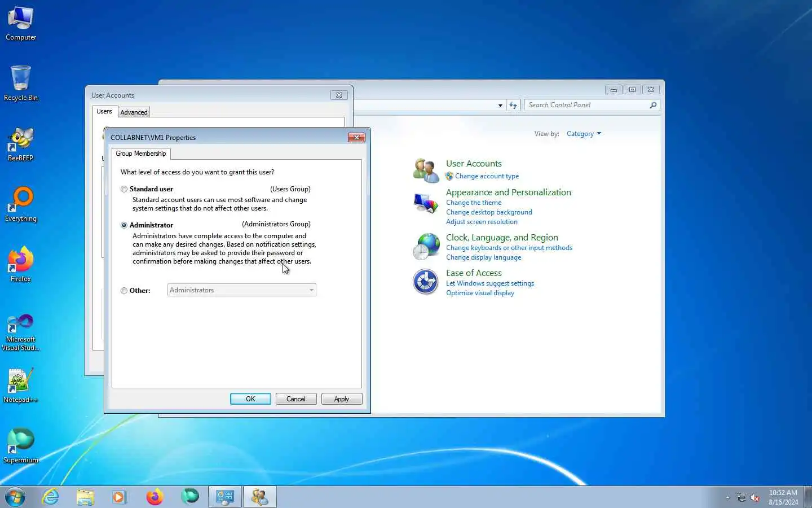
Task: Open the Firefox desktop shortcut
Action: (x=21, y=264)
